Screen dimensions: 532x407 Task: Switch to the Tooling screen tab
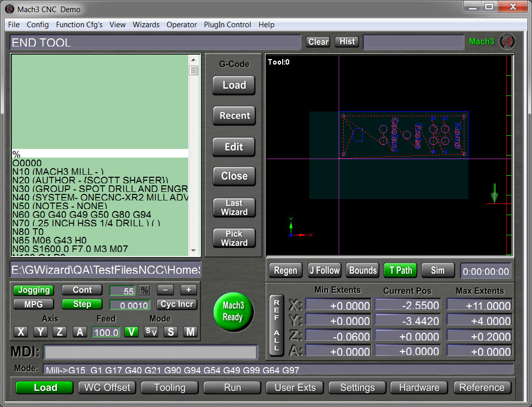coord(169,387)
